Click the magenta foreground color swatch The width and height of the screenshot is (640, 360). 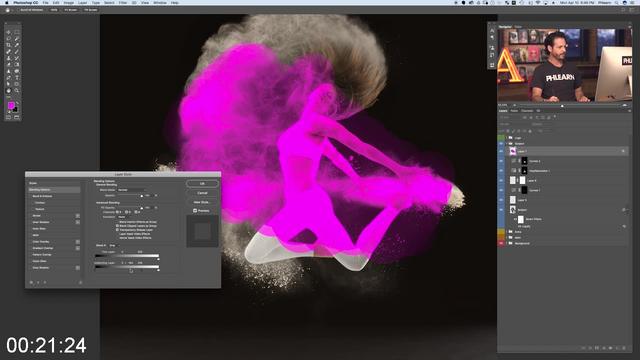click(x=11, y=106)
